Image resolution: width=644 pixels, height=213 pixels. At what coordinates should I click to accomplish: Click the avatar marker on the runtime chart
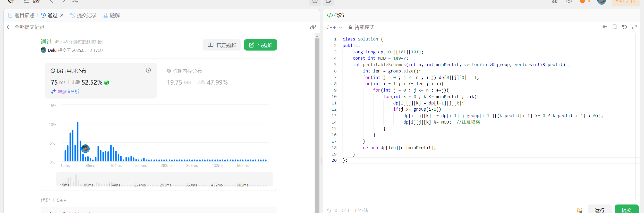click(x=86, y=149)
